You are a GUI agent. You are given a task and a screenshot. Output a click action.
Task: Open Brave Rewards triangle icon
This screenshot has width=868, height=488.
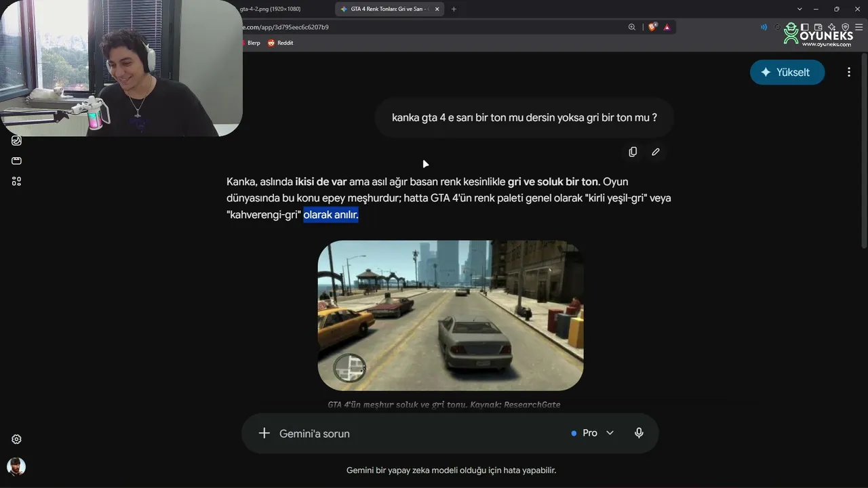click(667, 27)
